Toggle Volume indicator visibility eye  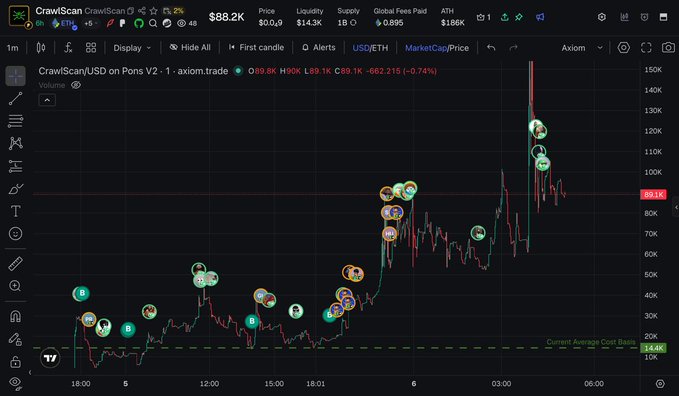(76, 85)
